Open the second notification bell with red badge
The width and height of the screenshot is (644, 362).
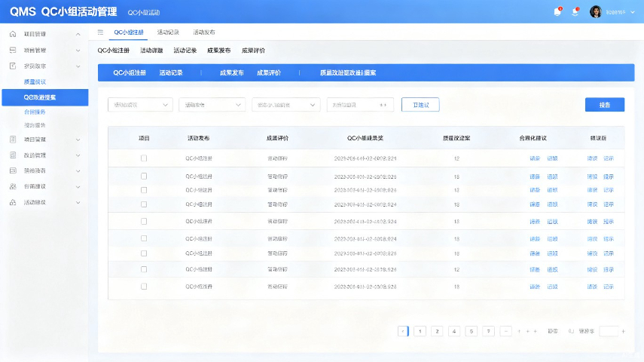pyautogui.click(x=575, y=12)
